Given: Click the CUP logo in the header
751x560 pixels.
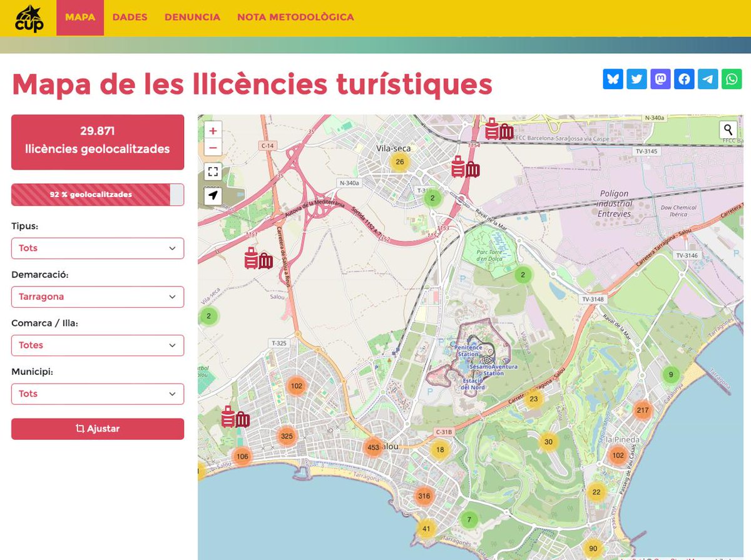Looking at the screenshot, I should pos(29,18).
